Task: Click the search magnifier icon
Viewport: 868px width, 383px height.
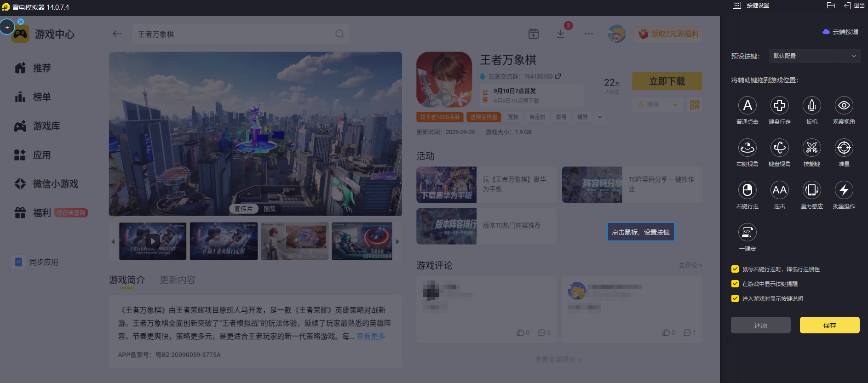Action: (339, 34)
